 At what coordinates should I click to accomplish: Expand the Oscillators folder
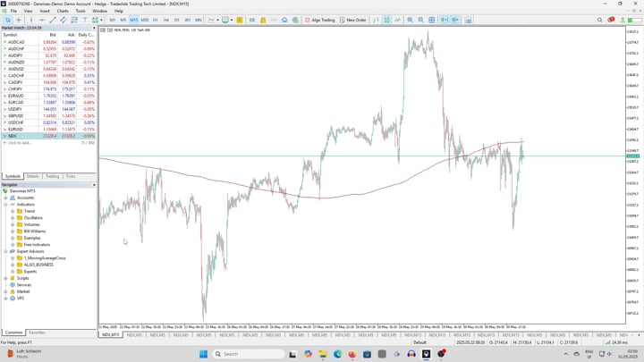tap(13, 218)
